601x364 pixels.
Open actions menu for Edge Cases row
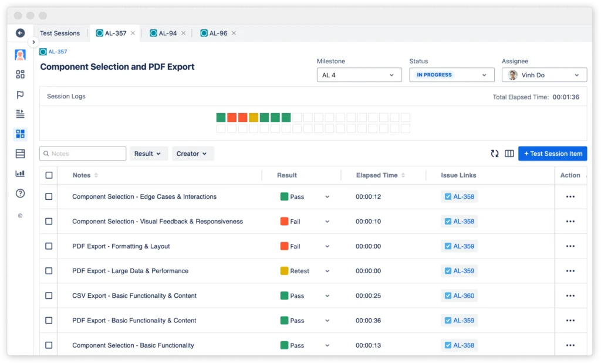coord(570,197)
